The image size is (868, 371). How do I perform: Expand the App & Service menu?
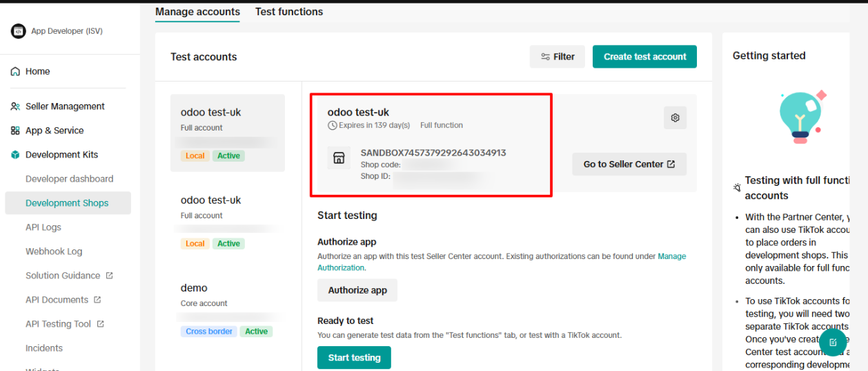pos(54,131)
